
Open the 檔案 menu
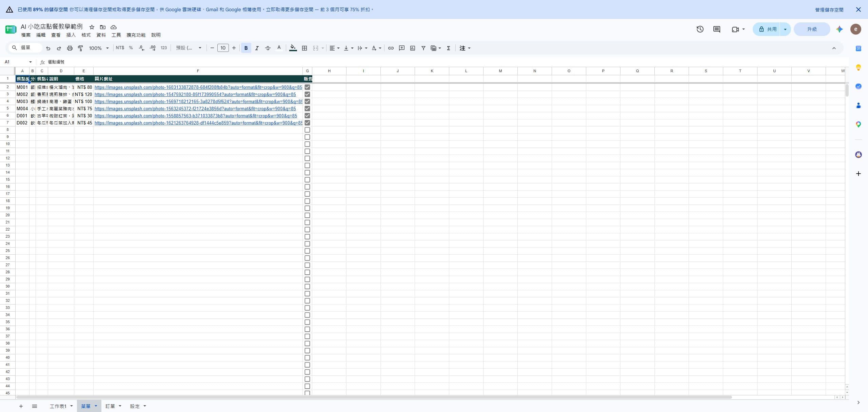26,35
